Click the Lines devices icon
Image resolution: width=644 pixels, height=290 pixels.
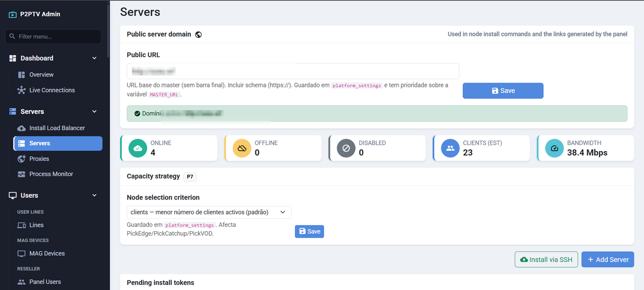click(21, 225)
